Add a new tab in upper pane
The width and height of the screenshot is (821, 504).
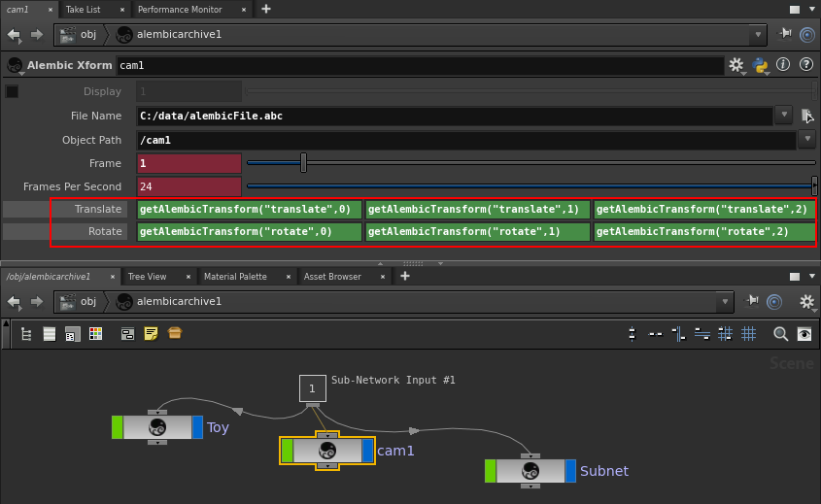point(266,9)
